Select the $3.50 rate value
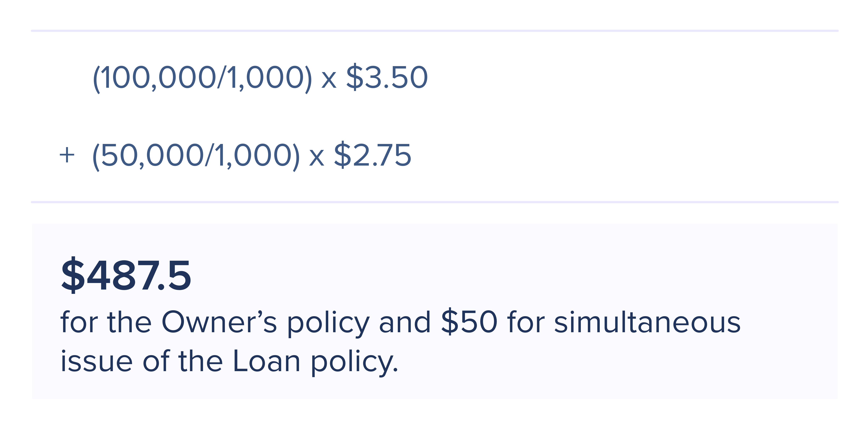868x427 pixels. 387,77
